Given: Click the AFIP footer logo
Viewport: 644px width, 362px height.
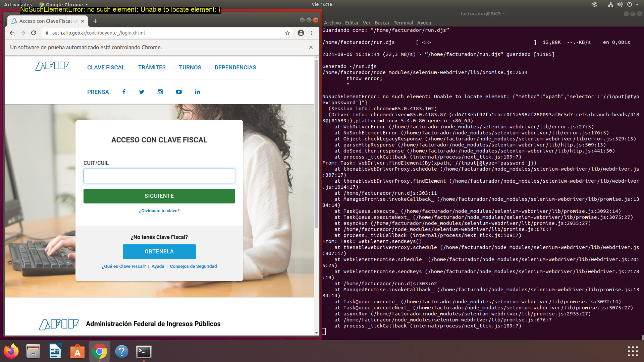Looking at the screenshot, I should pos(59,324).
